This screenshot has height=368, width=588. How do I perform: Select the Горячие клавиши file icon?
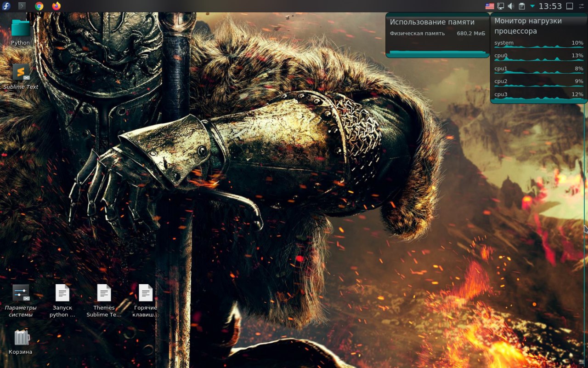(x=146, y=301)
